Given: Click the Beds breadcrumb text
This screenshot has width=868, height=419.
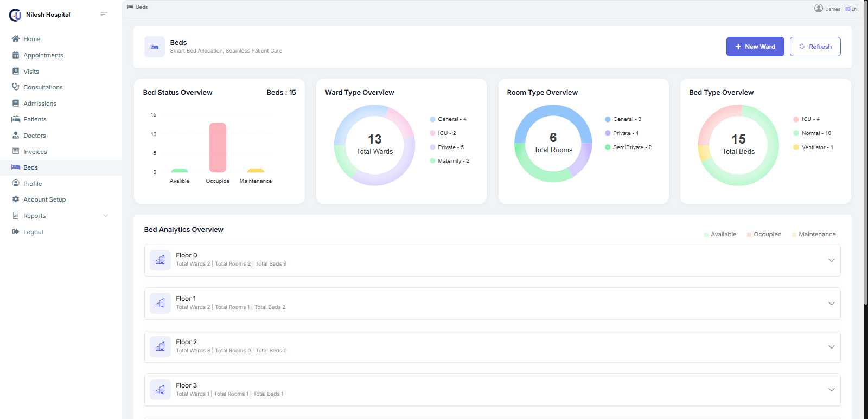Looking at the screenshot, I should click(142, 7).
